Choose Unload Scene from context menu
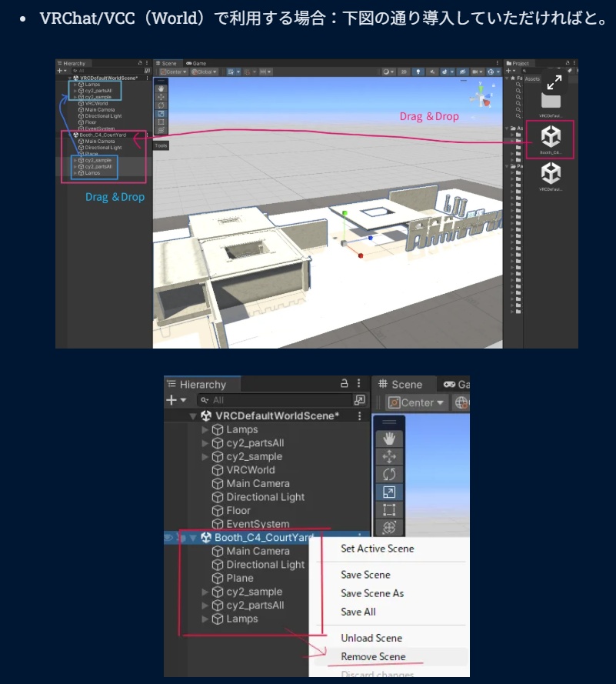616x684 pixels. tap(371, 638)
